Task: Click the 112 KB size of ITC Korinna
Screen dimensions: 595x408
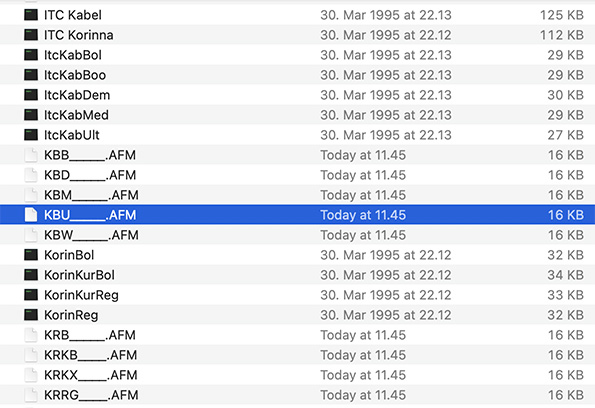Action: click(562, 35)
